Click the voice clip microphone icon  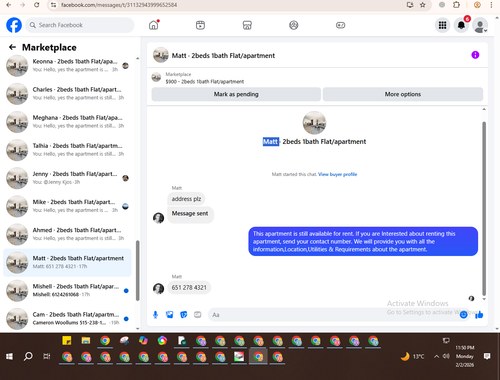pos(155,315)
